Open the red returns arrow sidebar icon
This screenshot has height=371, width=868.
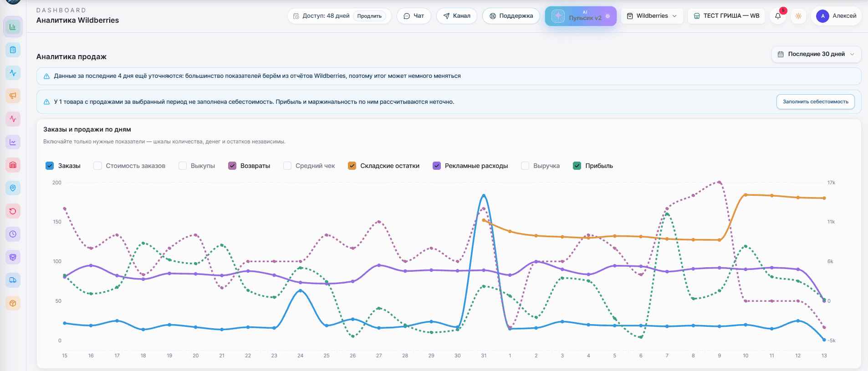13,211
